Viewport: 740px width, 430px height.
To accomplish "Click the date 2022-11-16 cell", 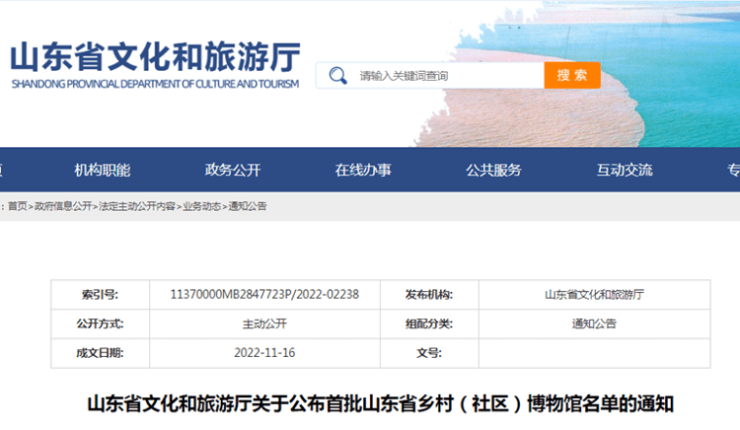I will pyautogui.click(x=265, y=353).
